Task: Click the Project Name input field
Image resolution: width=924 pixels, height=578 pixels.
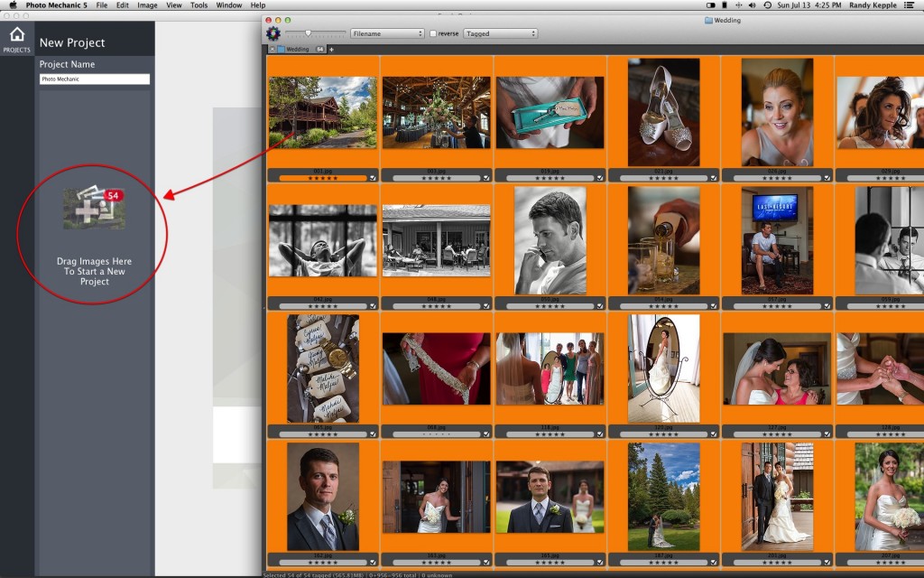Action: (x=94, y=79)
